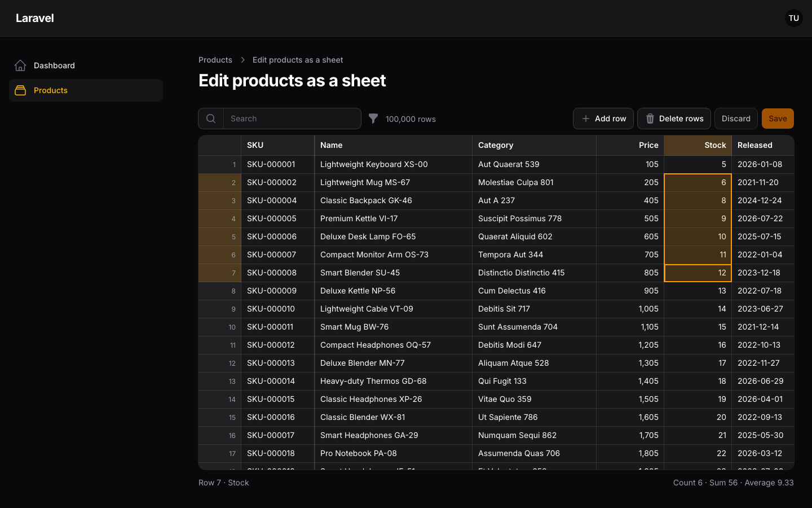Click the price cell 505
Viewport: 812px width, 508px height.
(630, 218)
